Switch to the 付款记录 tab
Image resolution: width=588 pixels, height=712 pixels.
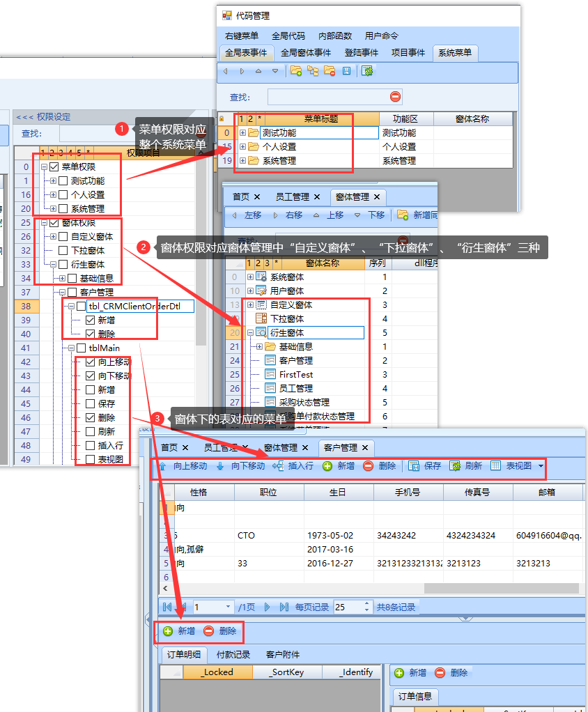click(x=233, y=654)
